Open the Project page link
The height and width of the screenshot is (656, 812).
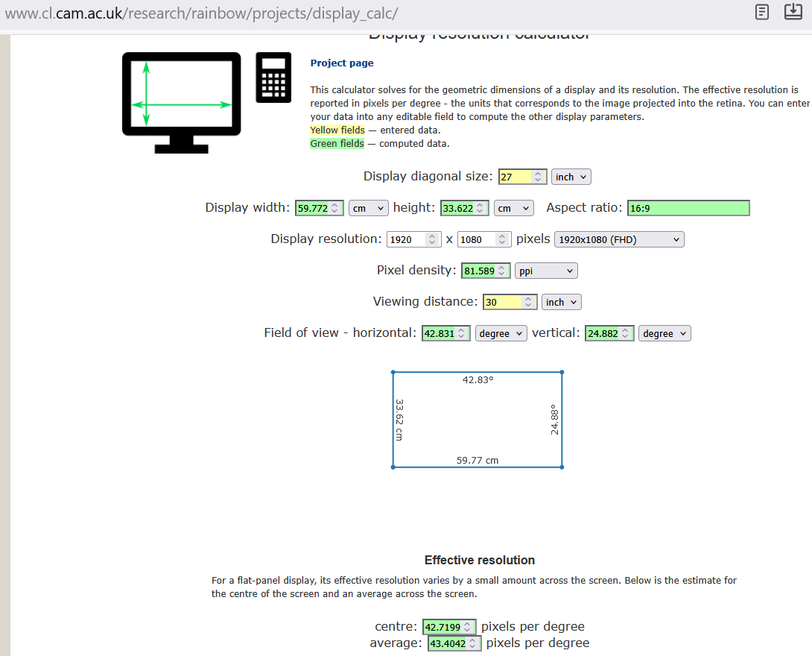342,63
